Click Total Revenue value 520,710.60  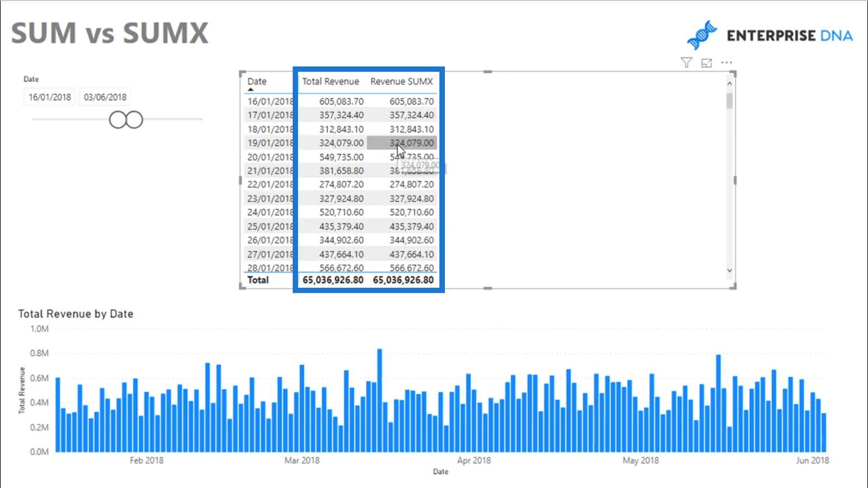pyautogui.click(x=341, y=213)
